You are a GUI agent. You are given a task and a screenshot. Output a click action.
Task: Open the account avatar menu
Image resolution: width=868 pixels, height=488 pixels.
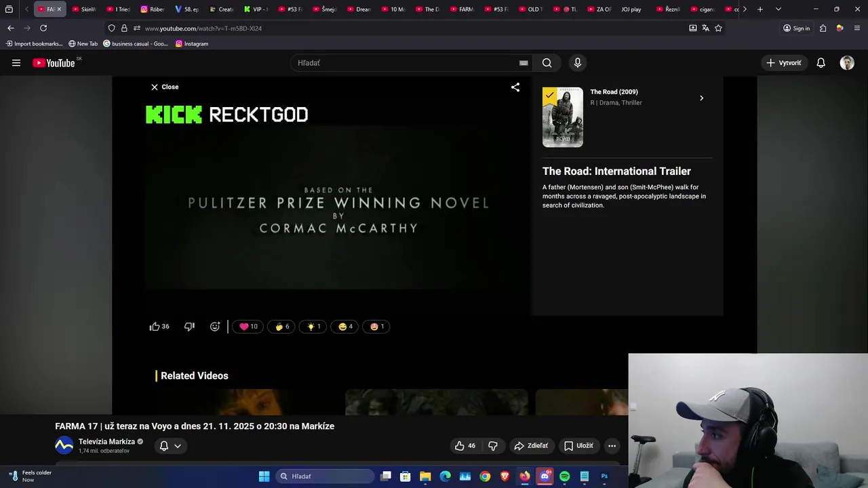(847, 63)
